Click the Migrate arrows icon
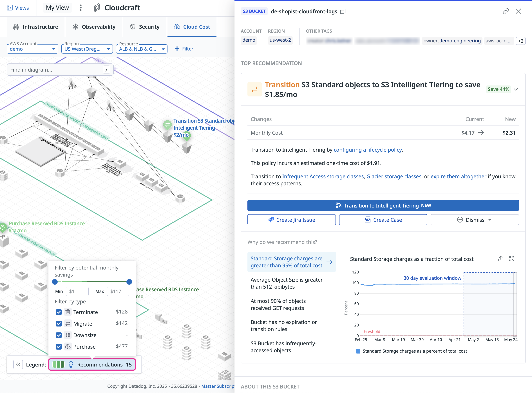The width and height of the screenshot is (532, 393). click(68, 324)
